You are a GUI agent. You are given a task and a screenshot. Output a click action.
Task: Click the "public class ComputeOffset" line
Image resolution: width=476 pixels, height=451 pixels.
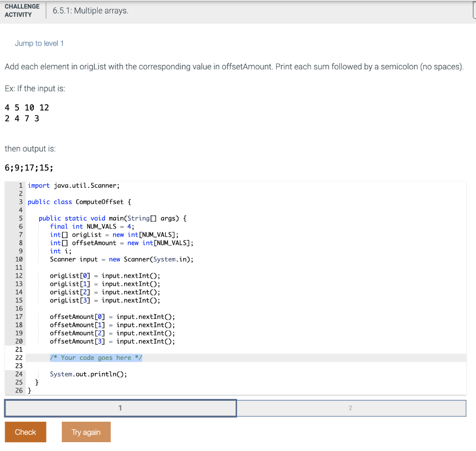coord(79,202)
